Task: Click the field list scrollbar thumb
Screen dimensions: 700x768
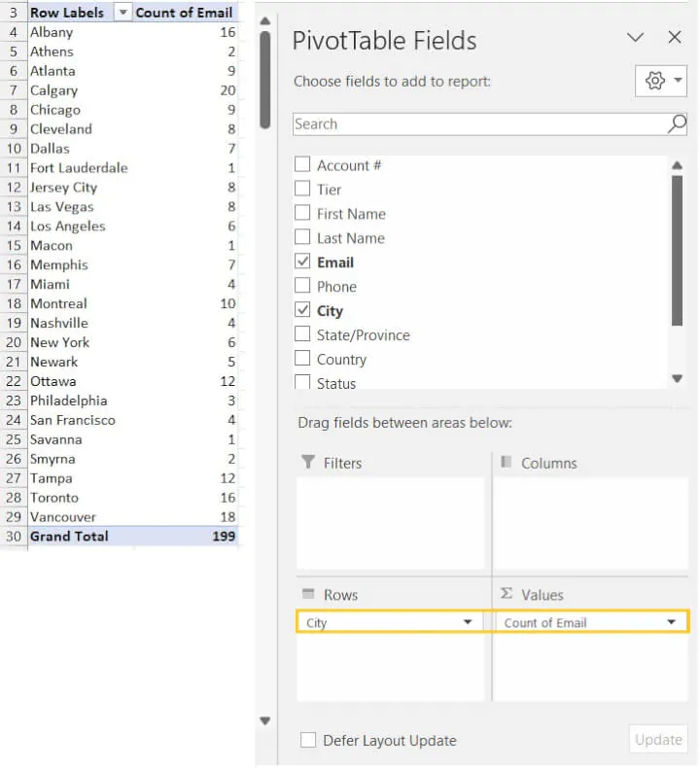Action: 677,251
